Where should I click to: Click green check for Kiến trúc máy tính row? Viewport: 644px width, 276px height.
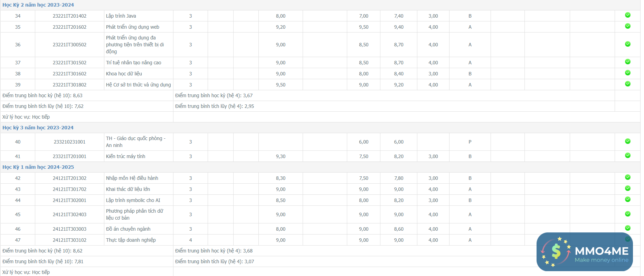[627, 156]
